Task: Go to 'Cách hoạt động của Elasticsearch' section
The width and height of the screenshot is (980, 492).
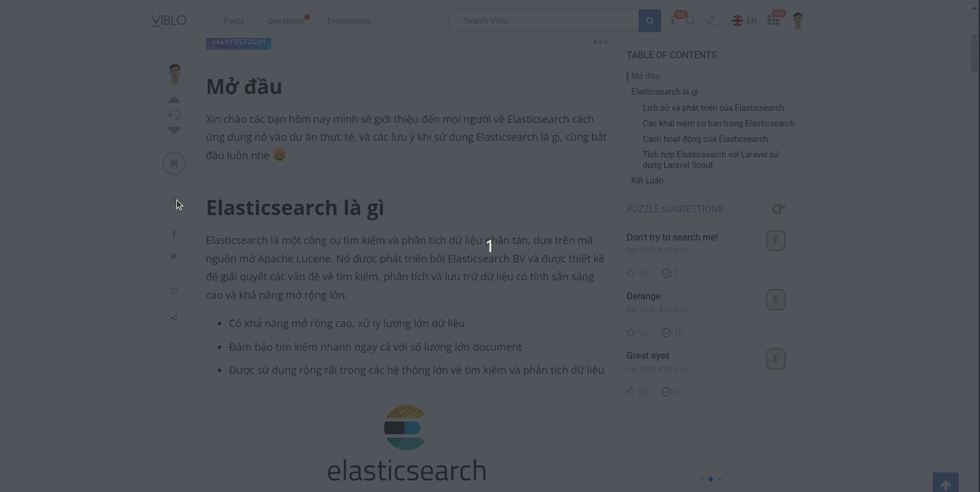Action: pos(705,139)
